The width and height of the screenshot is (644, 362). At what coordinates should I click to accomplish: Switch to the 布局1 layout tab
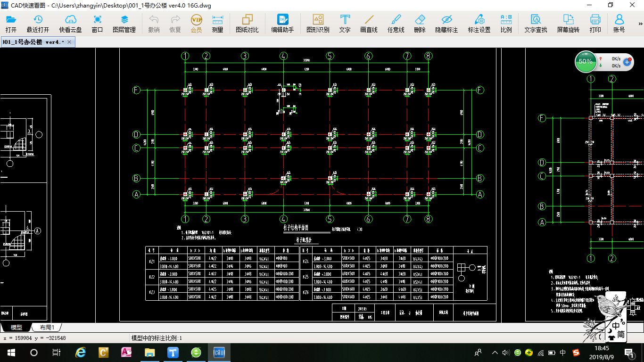pyautogui.click(x=47, y=327)
